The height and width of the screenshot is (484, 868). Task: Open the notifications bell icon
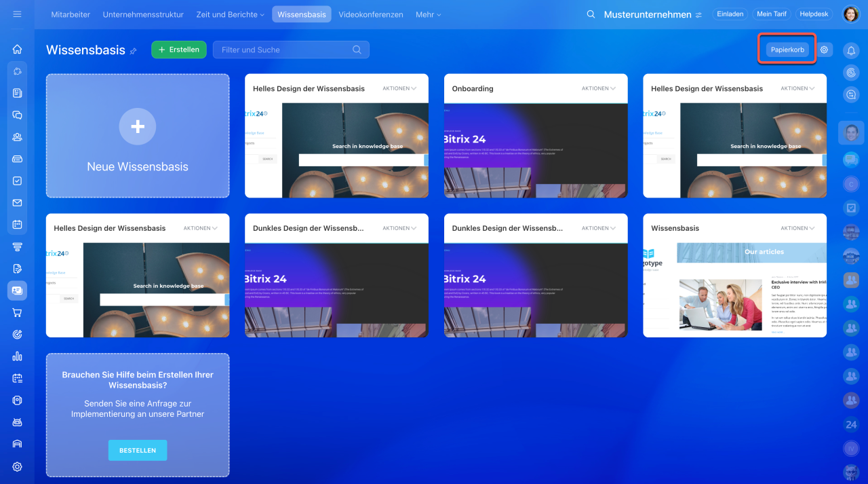[x=851, y=50]
